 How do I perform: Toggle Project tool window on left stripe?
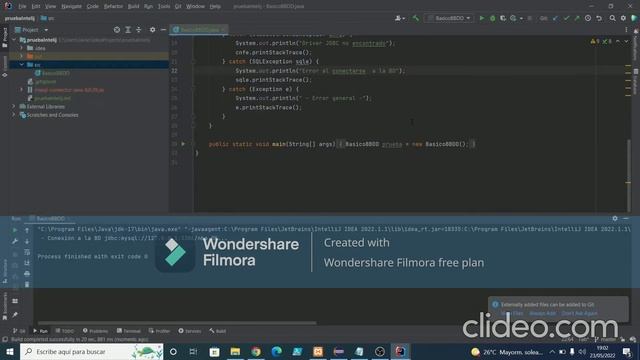click(4, 37)
